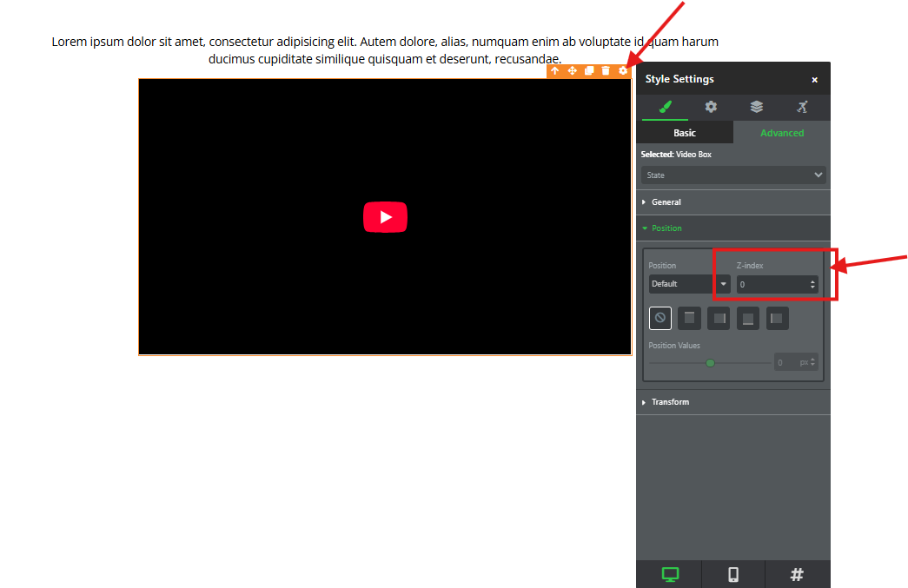Screen dimensions: 908x588
Task: Click the select-parent up arrow icon
Action: pos(554,70)
